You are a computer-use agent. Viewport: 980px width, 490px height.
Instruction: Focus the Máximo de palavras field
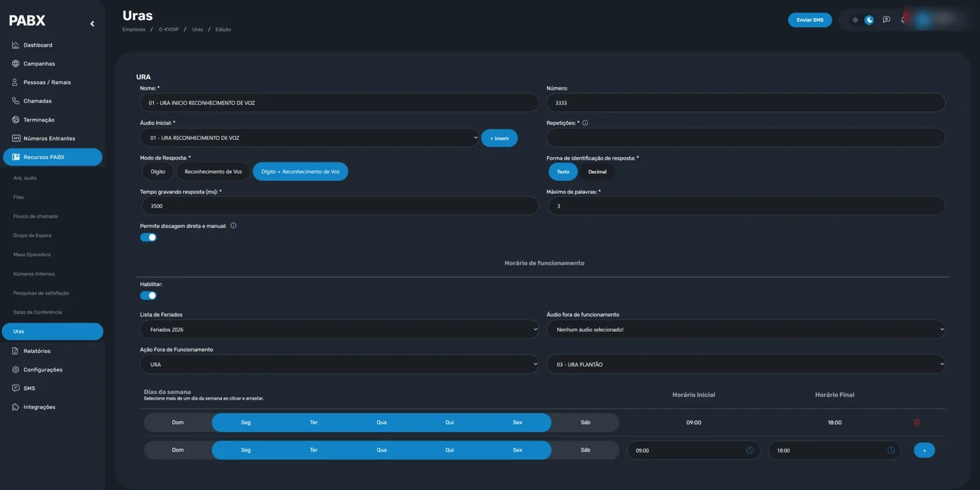tap(746, 206)
